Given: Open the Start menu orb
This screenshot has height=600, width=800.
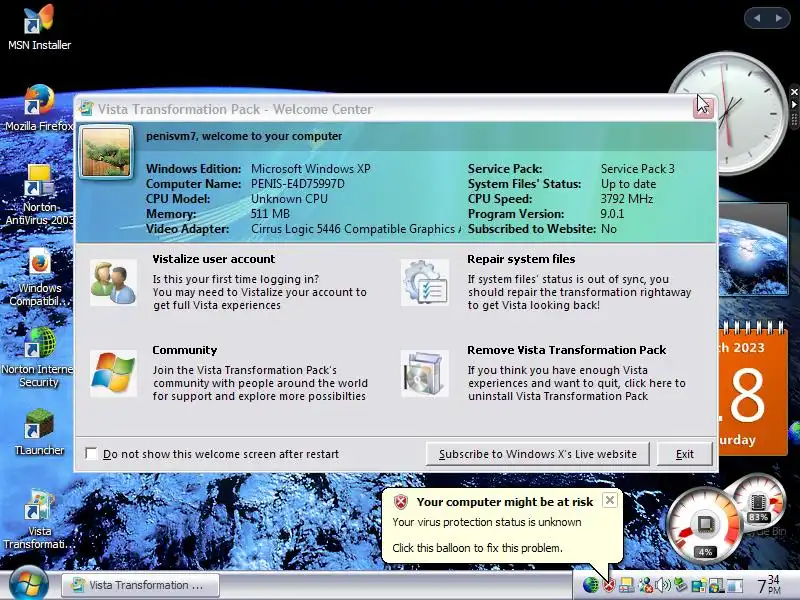Looking at the screenshot, I should pyautogui.click(x=28, y=585).
